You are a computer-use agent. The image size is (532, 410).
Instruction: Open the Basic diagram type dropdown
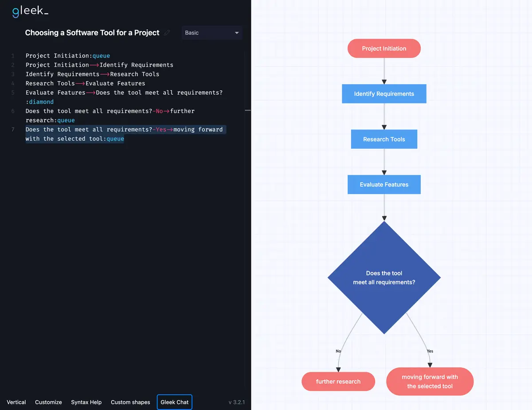[x=212, y=33]
